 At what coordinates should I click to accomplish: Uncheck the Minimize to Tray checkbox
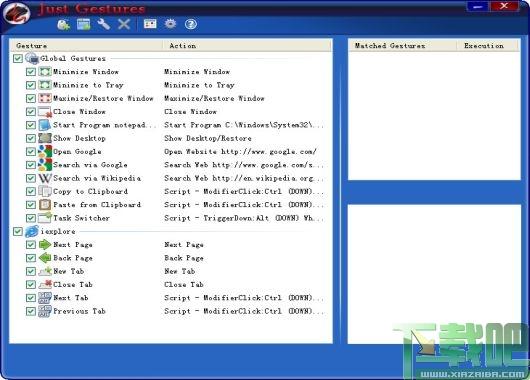point(31,85)
